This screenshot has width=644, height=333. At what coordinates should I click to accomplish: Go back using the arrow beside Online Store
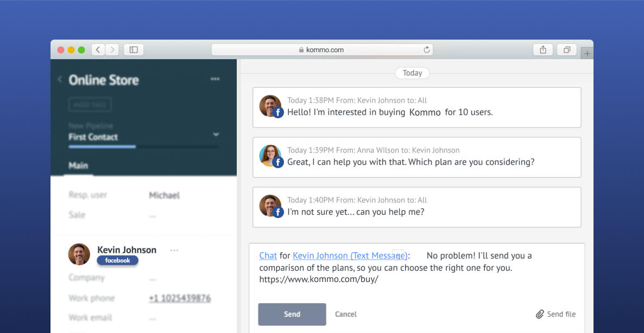[60, 79]
